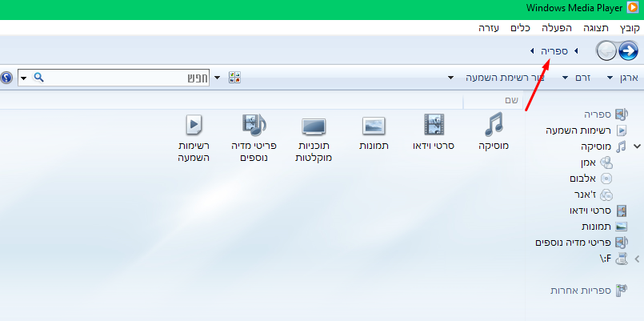Click the greyed back navigation arrow
The image size is (644, 321).
tap(606, 51)
